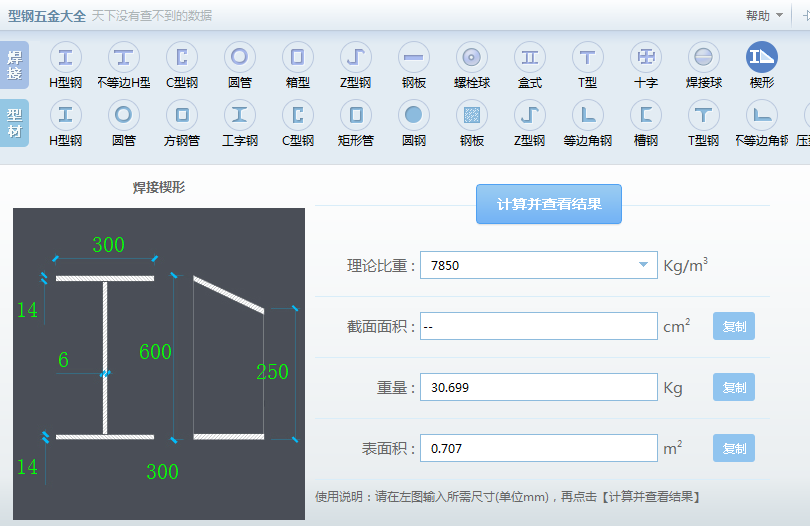Copy the 重量 value with 复制
Image resolution: width=810 pixels, height=526 pixels.
pyautogui.click(x=734, y=387)
